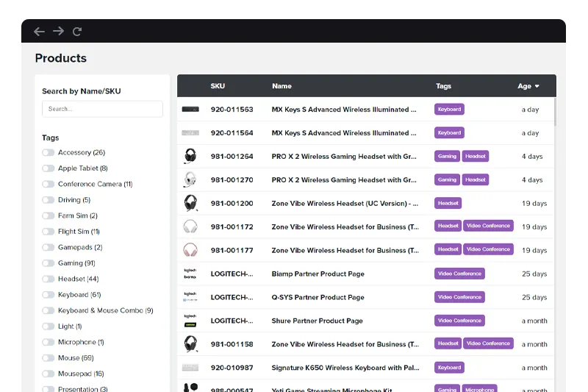Click white headset thumbnail for SKU 981-001270
The height and width of the screenshot is (392, 588).
click(190, 179)
